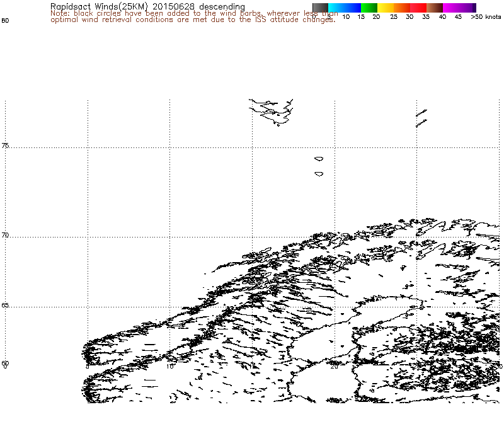This screenshot has width=504, height=441.
Task: Click the note line starting 'Note: black circles'
Action: 194,13
